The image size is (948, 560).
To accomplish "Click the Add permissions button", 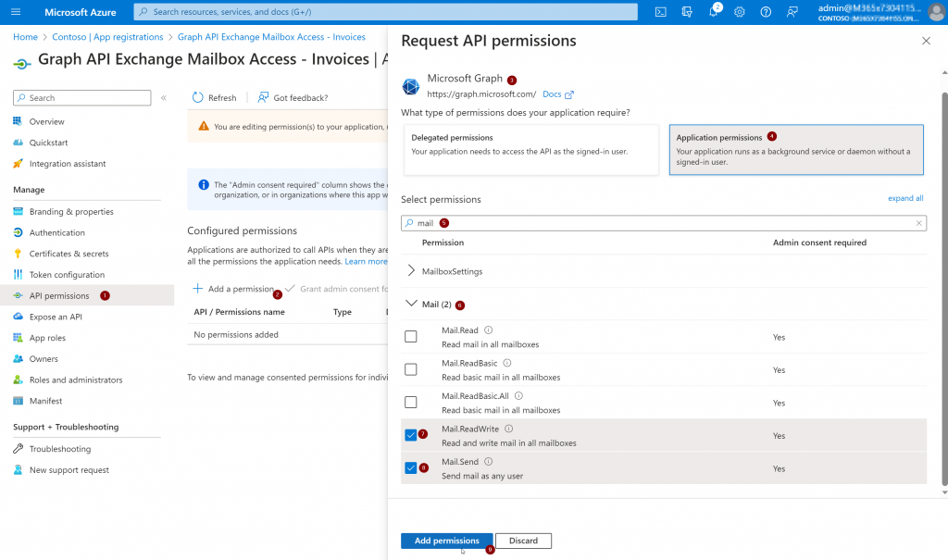I will click(x=446, y=541).
